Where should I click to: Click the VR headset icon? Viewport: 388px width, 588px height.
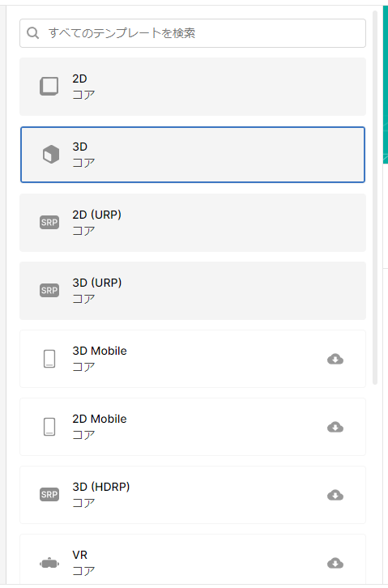pyautogui.click(x=49, y=563)
